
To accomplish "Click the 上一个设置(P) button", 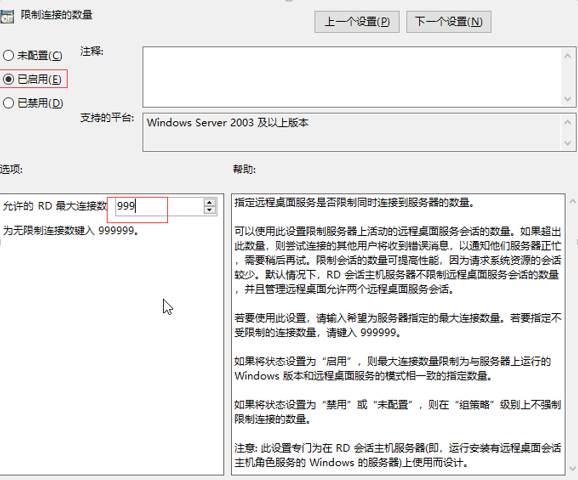I will pyautogui.click(x=357, y=22).
